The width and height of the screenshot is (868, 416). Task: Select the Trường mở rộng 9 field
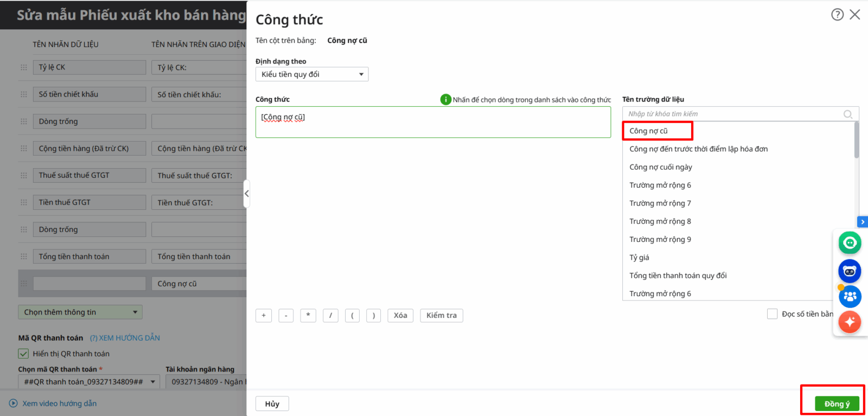point(660,239)
